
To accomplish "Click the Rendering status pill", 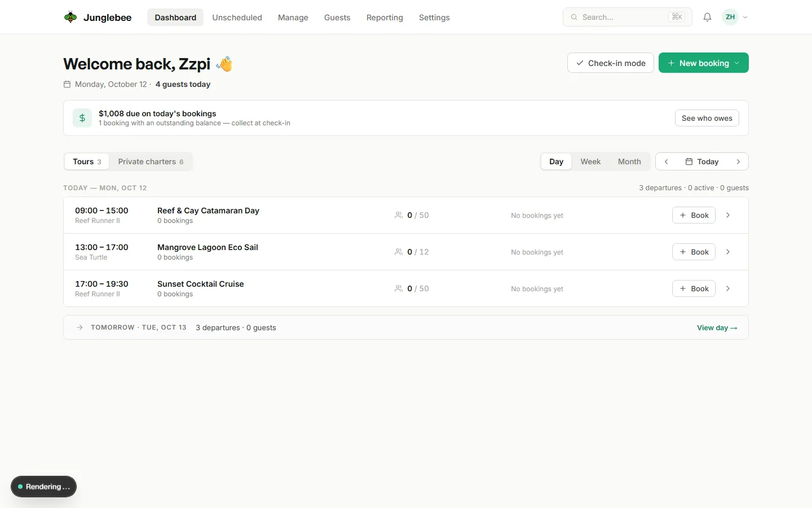I will click(x=43, y=487).
